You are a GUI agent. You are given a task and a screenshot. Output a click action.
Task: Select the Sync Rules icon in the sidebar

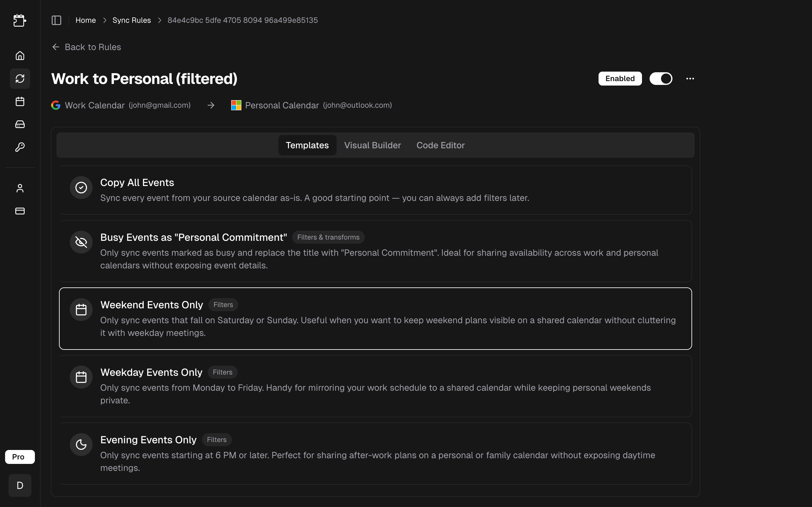[x=20, y=79]
